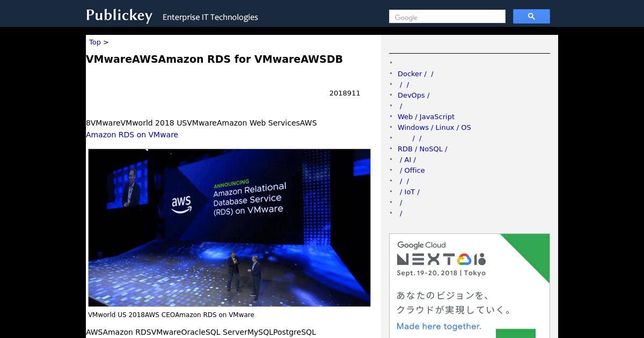This screenshot has width=644, height=338.
Task: Click the 2018911 date text
Action: [x=345, y=93]
